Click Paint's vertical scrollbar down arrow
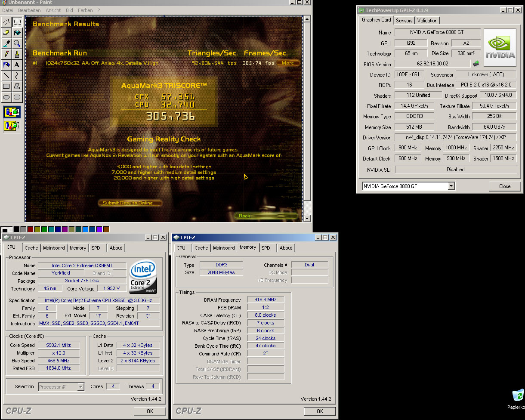The height and width of the screenshot is (420, 525). [x=307, y=219]
